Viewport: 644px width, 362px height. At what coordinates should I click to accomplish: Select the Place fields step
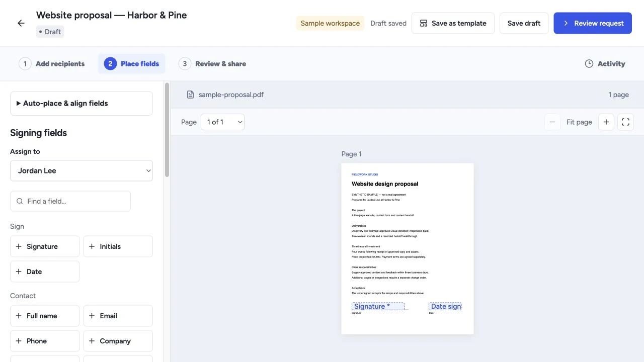tap(131, 64)
